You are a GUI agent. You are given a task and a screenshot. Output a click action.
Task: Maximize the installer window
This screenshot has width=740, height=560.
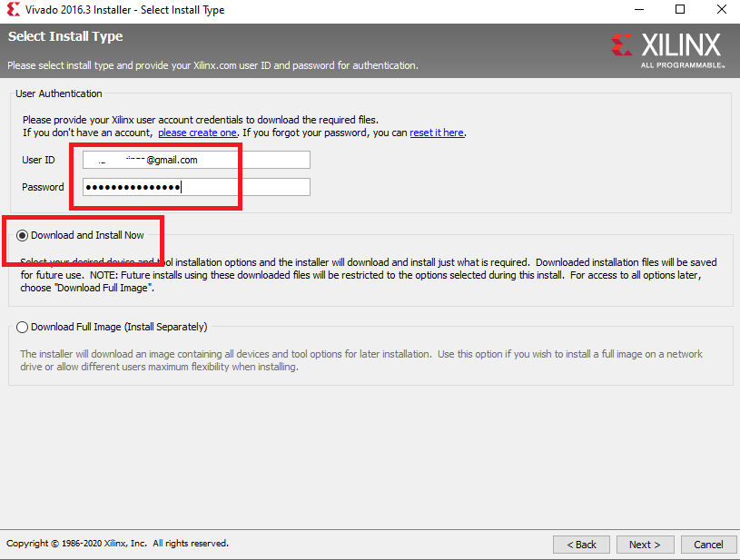(680, 9)
